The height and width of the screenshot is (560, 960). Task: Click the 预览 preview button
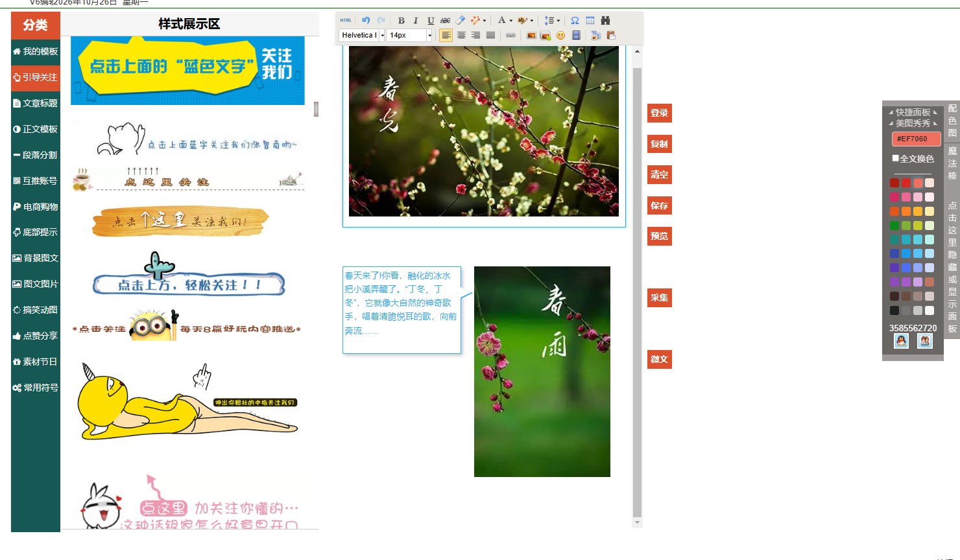660,236
